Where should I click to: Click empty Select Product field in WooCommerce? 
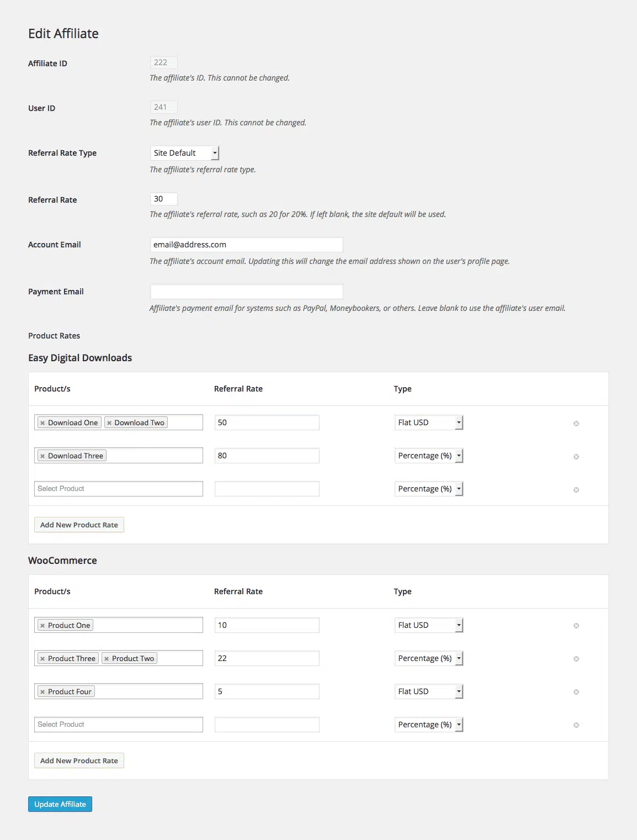[119, 725]
